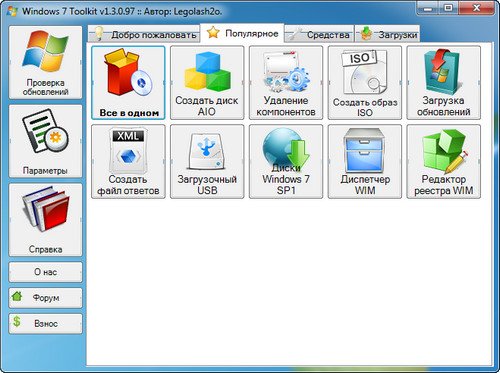Select the Популярное tab
Screen dimensions: 500x373
pos(242,33)
